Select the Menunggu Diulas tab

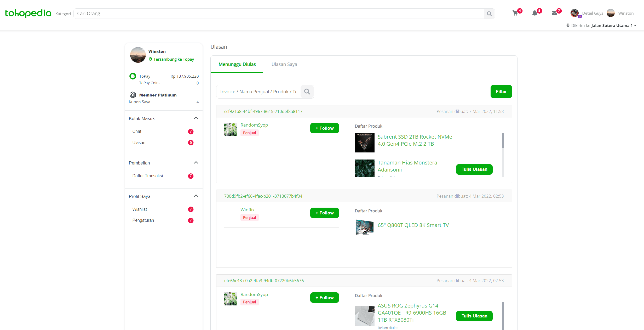[237, 64]
